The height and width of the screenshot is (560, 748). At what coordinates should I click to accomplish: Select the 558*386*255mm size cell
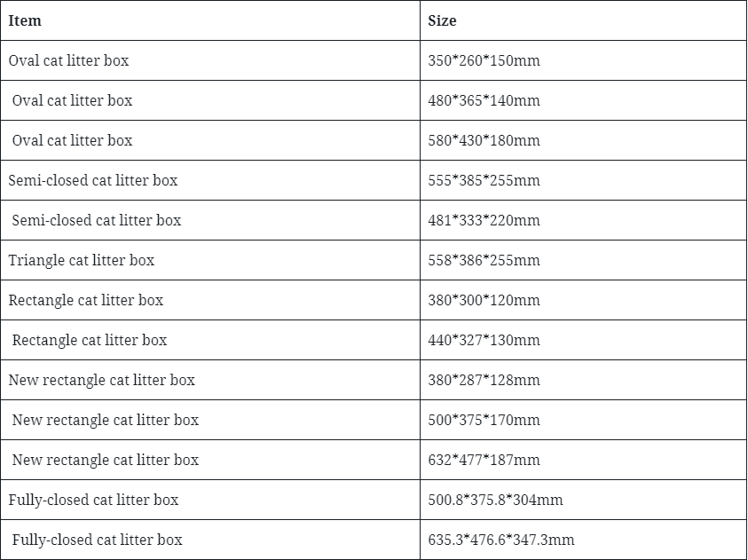[484, 260]
